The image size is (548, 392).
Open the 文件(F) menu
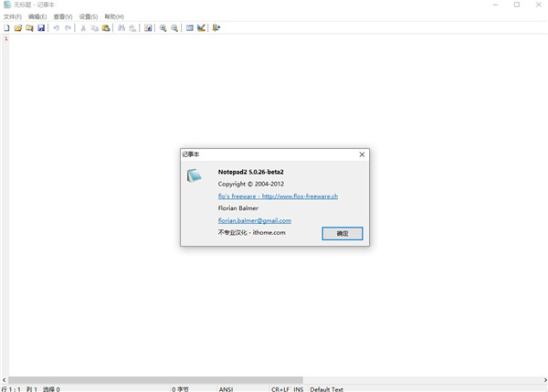click(12, 16)
